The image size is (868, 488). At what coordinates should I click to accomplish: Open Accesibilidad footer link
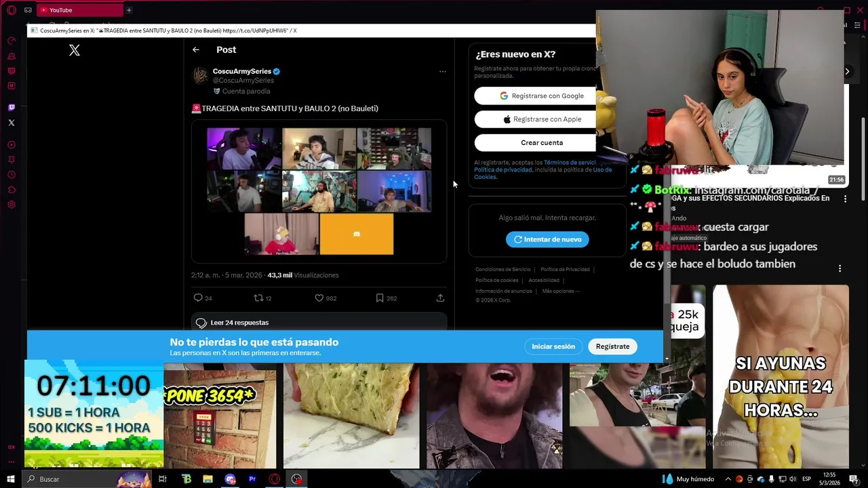tap(544, 281)
